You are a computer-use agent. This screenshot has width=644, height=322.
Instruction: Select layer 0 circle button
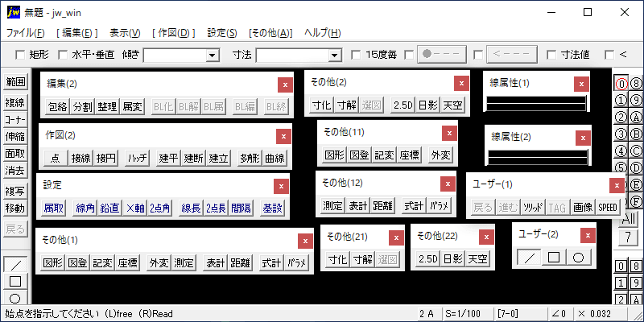[621, 84]
